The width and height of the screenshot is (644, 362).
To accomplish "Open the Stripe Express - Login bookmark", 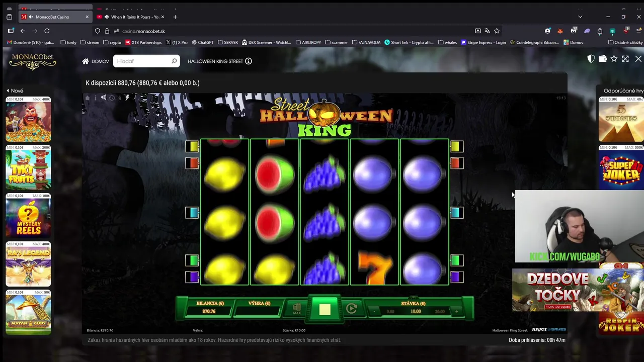I will point(483,42).
